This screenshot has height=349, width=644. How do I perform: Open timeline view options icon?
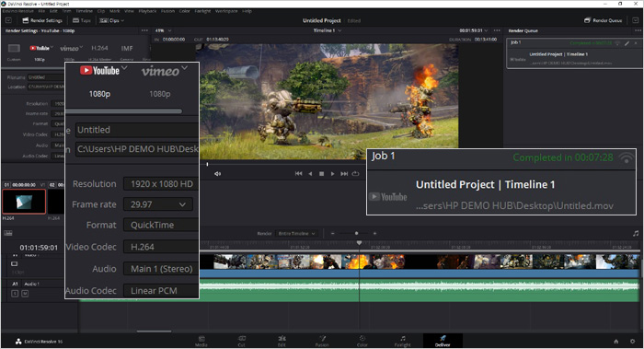coord(7,233)
